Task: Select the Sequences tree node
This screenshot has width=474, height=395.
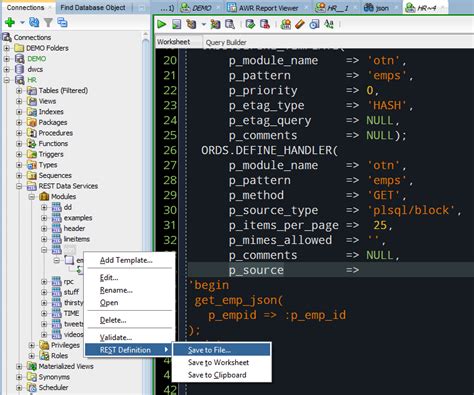Action: (x=55, y=175)
